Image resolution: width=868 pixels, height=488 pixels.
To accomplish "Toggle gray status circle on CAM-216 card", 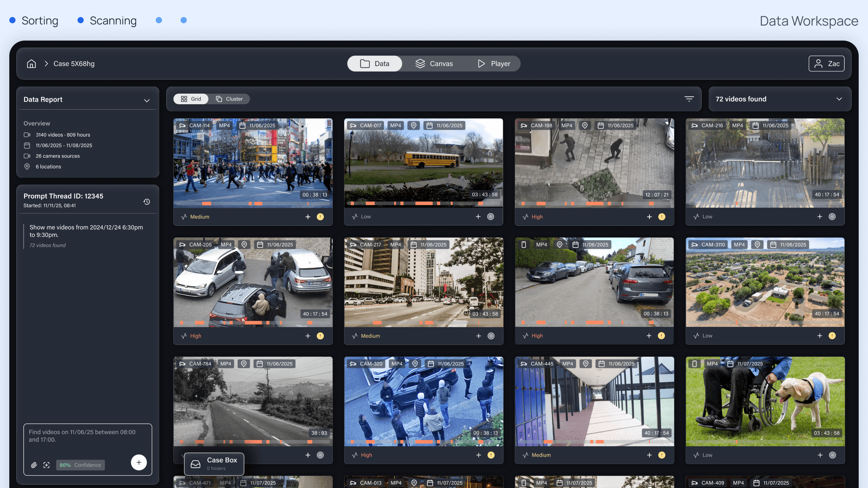I will point(832,217).
